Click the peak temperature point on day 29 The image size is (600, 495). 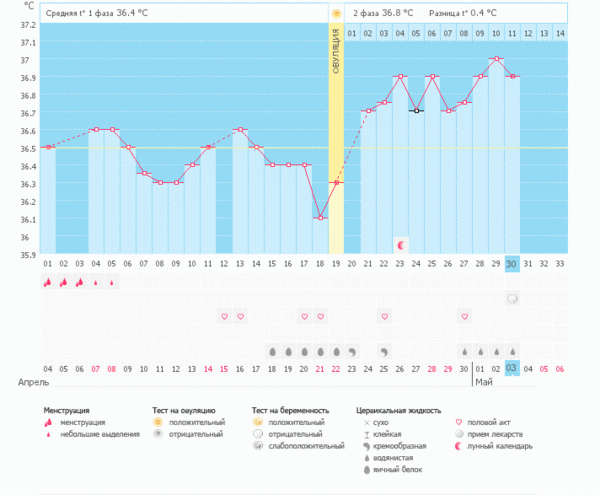(496, 59)
